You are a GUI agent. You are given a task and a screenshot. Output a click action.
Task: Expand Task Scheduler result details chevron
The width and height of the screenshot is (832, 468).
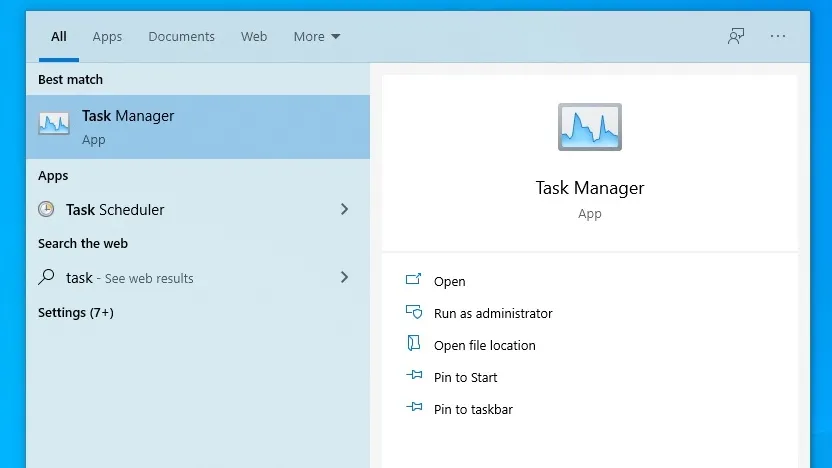[344, 209]
